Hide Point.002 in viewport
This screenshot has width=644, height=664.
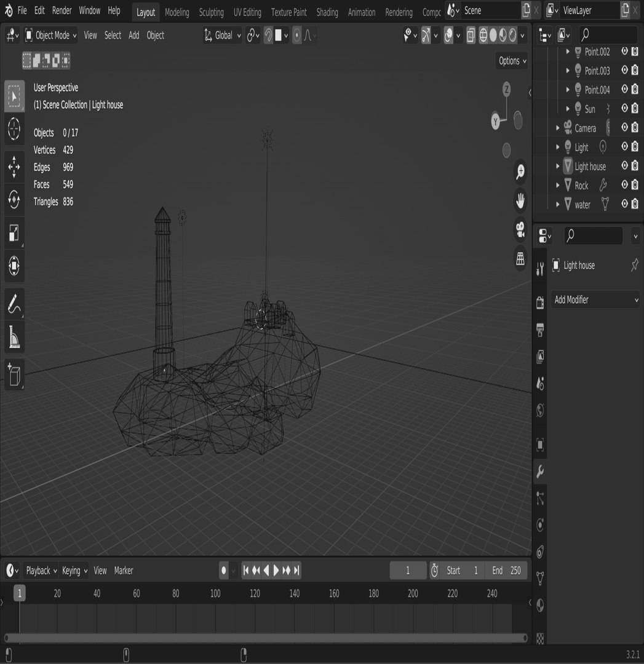[624, 51]
